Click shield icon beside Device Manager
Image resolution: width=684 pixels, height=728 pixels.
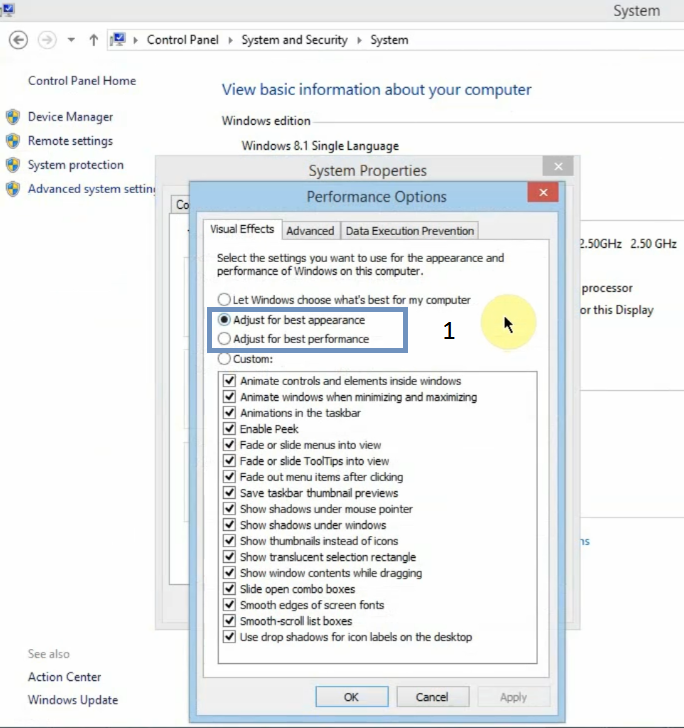tap(13, 117)
